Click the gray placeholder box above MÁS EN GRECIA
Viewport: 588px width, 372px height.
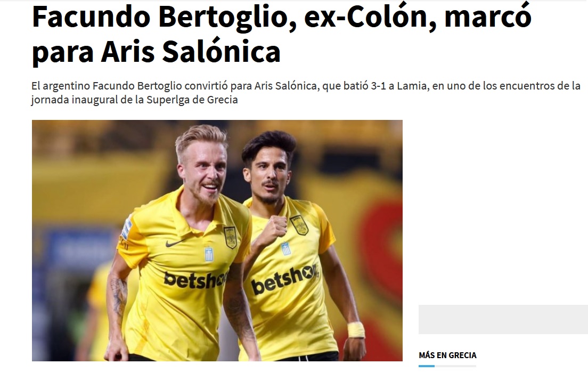[x=503, y=319]
